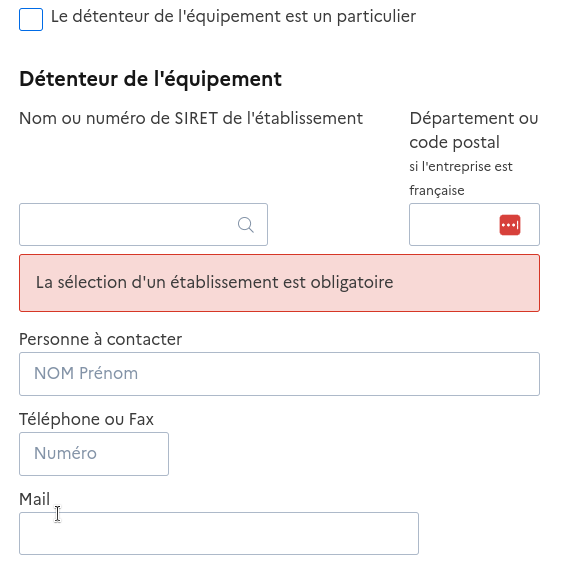Click the 'Téléphone ou Fax' label

tap(86, 419)
